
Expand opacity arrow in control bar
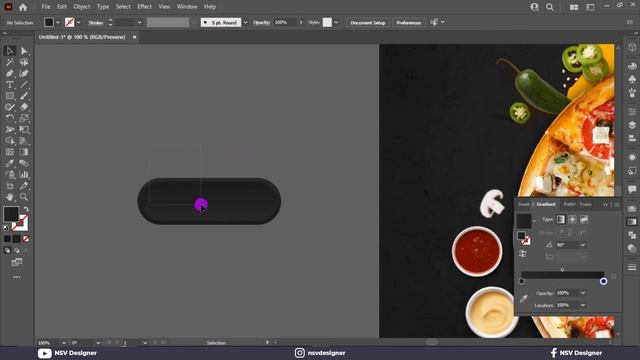pyautogui.click(x=301, y=22)
